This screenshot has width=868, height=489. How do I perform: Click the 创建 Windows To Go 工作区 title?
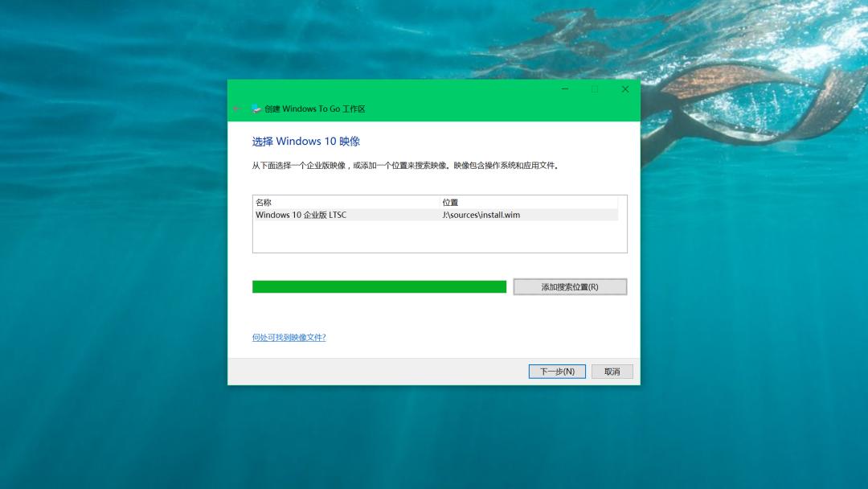coord(313,109)
